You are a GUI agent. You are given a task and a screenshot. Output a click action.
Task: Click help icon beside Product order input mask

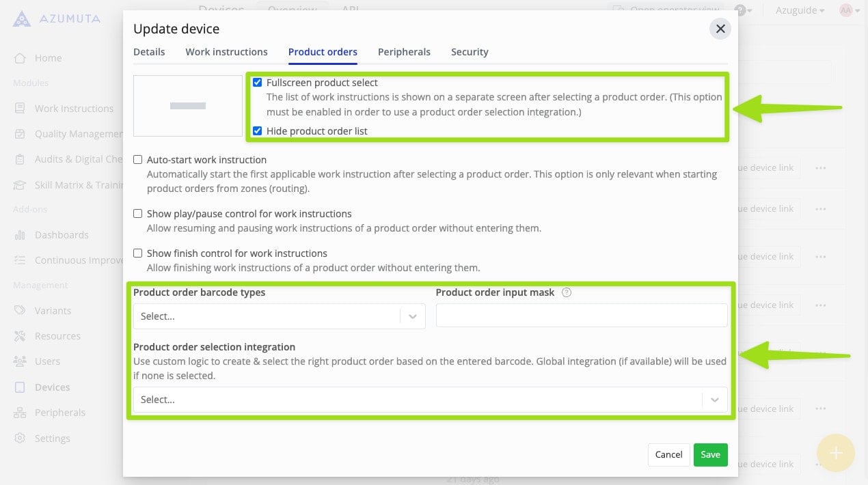coord(566,292)
